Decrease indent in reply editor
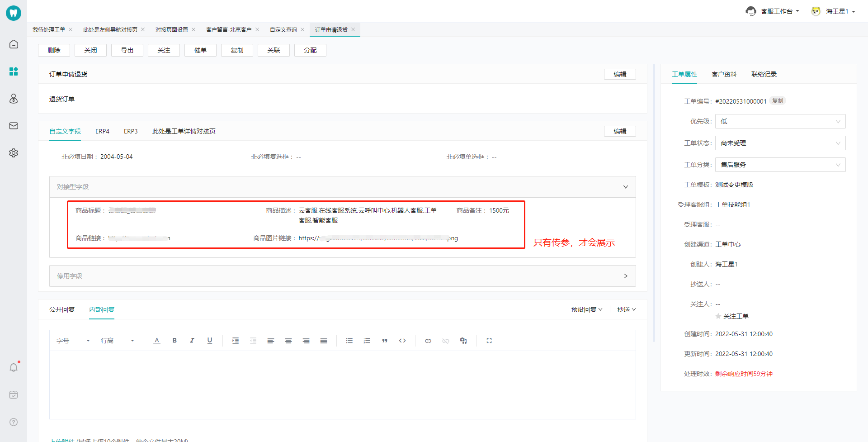 pyautogui.click(x=253, y=341)
